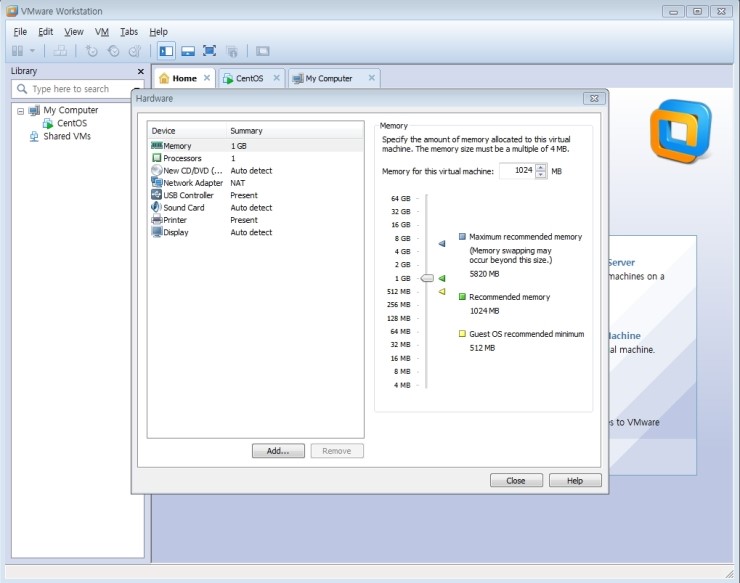Open the VM menu

101,32
